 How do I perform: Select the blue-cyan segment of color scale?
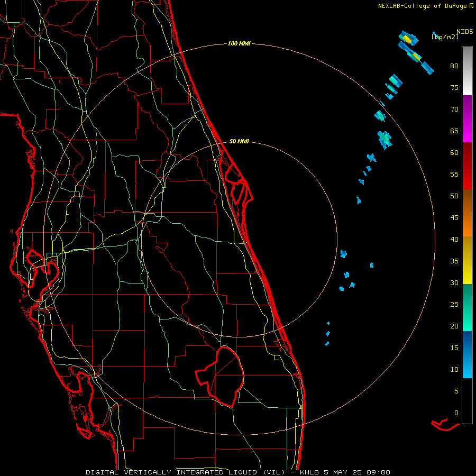[x=467, y=354]
